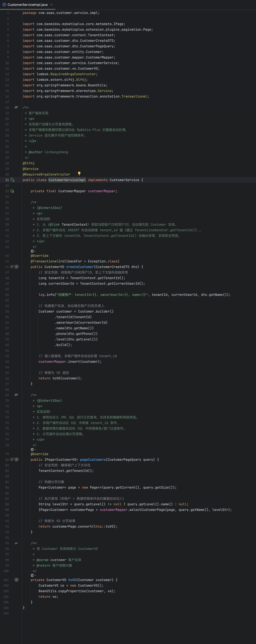
Task: Click line number 31 in the gutter
Action: click(7, 180)
